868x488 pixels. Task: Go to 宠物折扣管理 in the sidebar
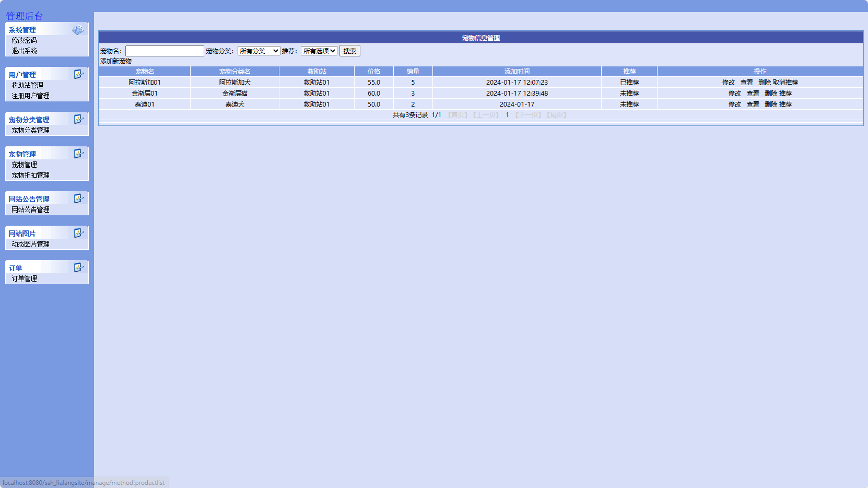click(x=31, y=175)
